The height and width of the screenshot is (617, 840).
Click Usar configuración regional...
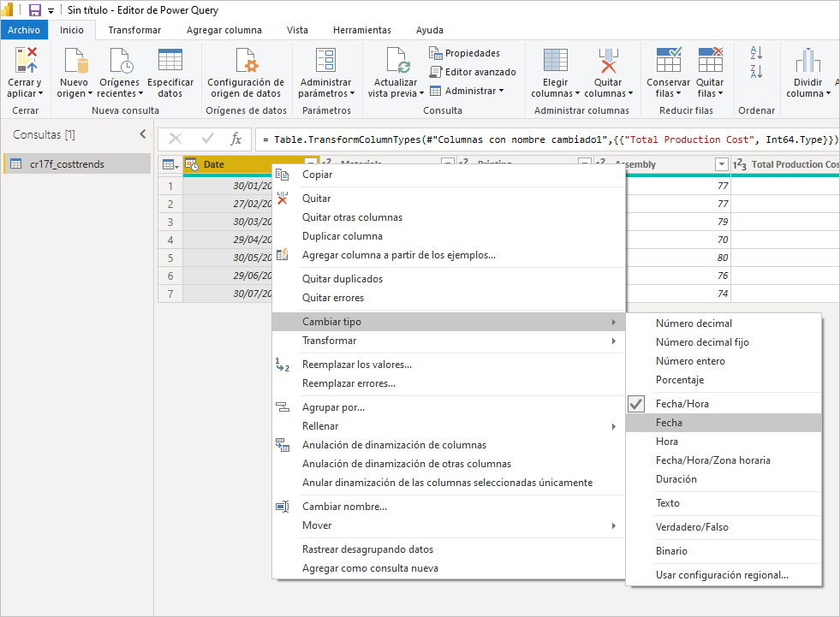(x=724, y=575)
